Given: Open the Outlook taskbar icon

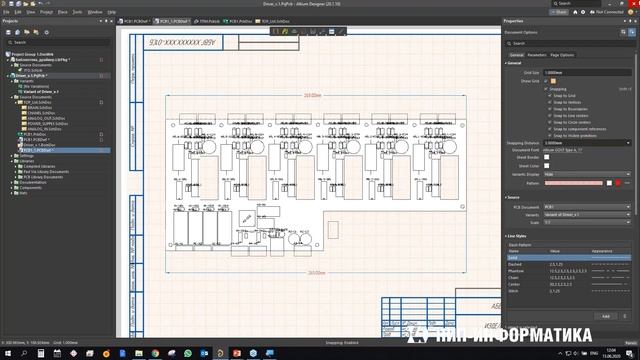Looking at the screenshot, I should (204, 353).
